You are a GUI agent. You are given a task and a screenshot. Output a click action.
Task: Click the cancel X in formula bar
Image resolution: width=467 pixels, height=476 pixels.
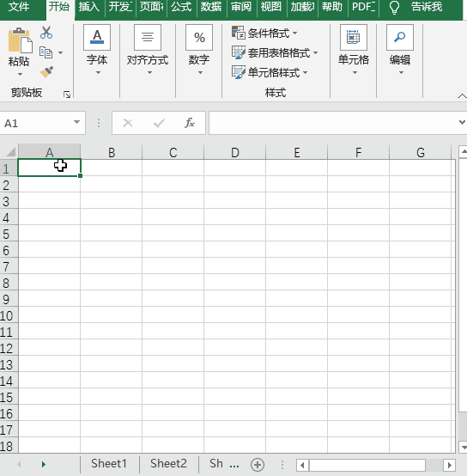tap(128, 123)
